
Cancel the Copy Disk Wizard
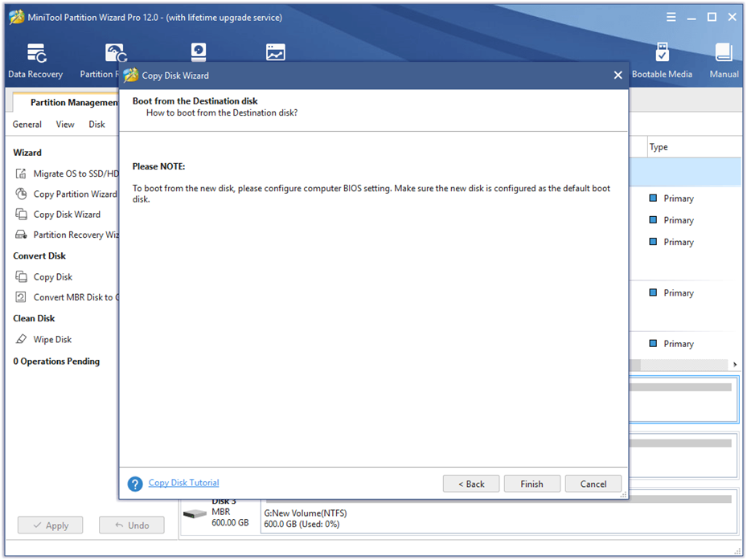pos(593,484)
